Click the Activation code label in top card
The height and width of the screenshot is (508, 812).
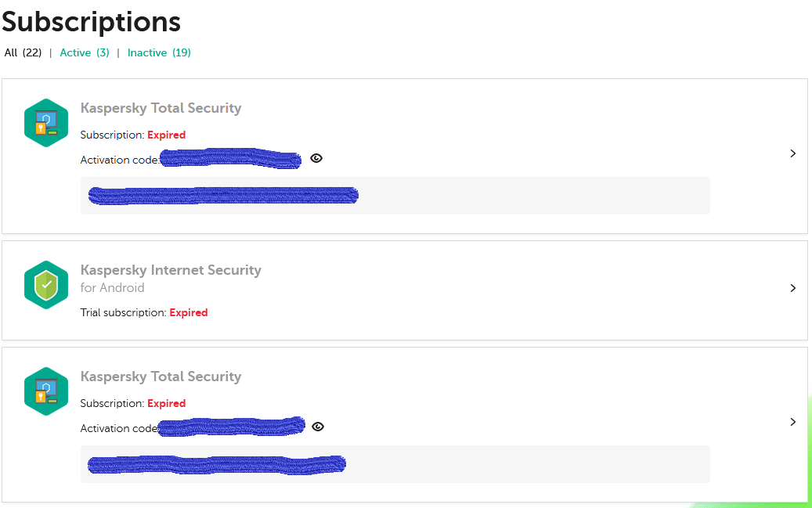coord(119,160)
